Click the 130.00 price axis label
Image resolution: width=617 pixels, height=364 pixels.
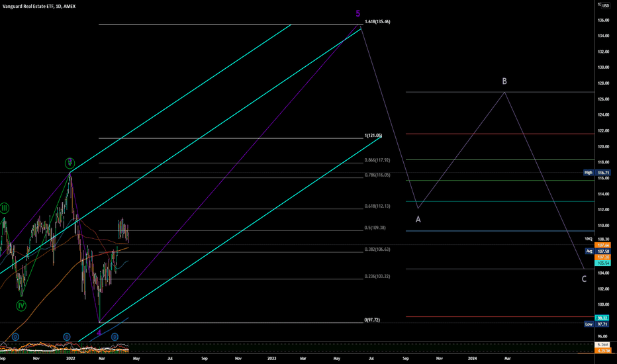tap(603, 68)
